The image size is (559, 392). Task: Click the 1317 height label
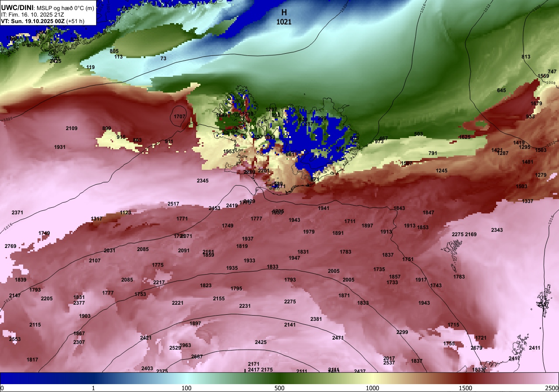click(97, 219)
